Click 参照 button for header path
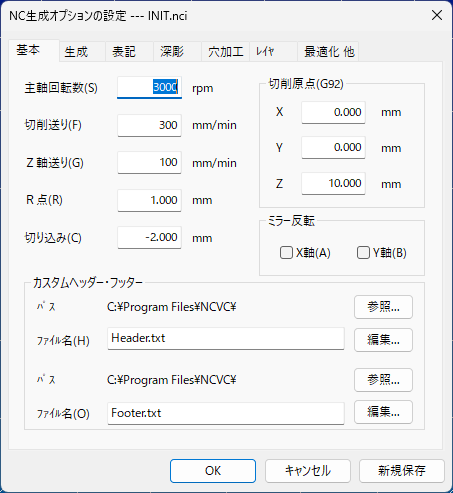The height and width of the screenshot is (493, 453). pos(383,307)
